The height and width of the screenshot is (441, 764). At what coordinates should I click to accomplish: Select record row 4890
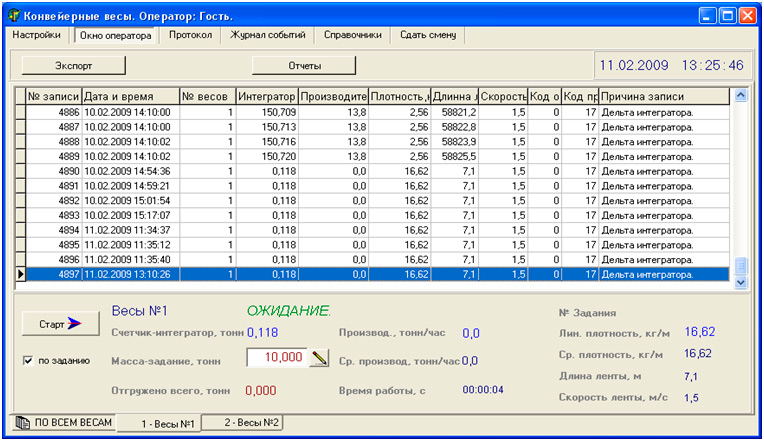point(130,171)
